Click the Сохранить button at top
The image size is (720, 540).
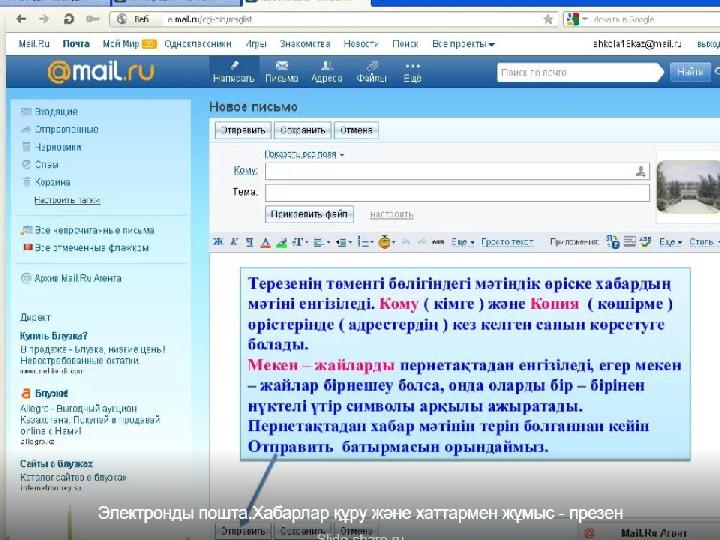click(x=303, y=130)
